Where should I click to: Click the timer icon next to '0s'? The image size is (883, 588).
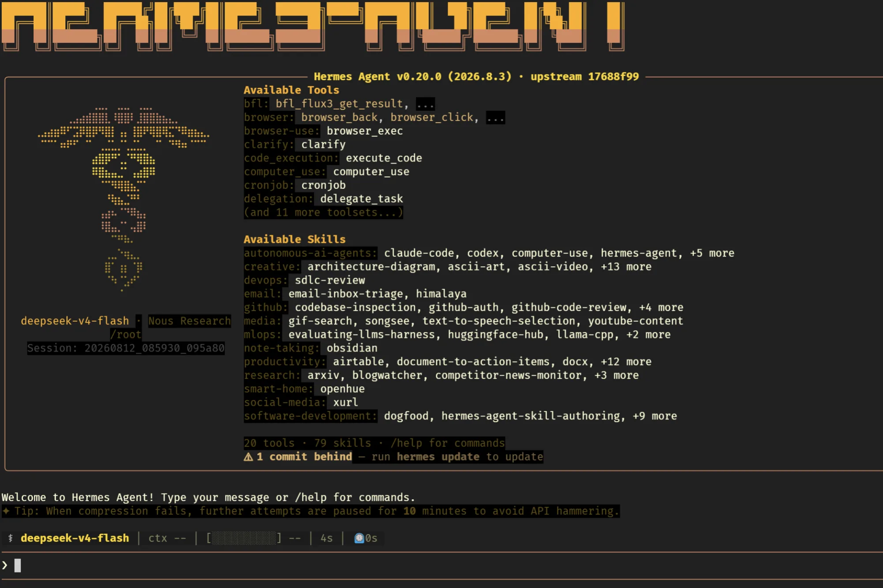click(x=359, y=538)
